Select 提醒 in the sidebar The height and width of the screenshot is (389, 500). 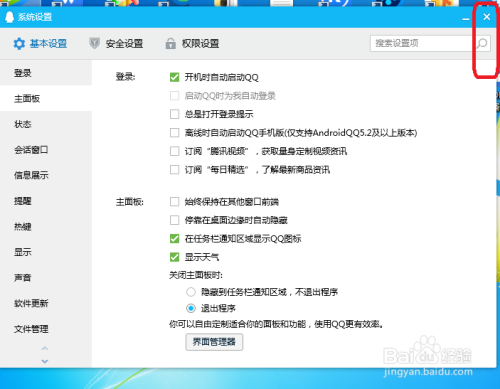pyautogui.click(x=46, y=201)
